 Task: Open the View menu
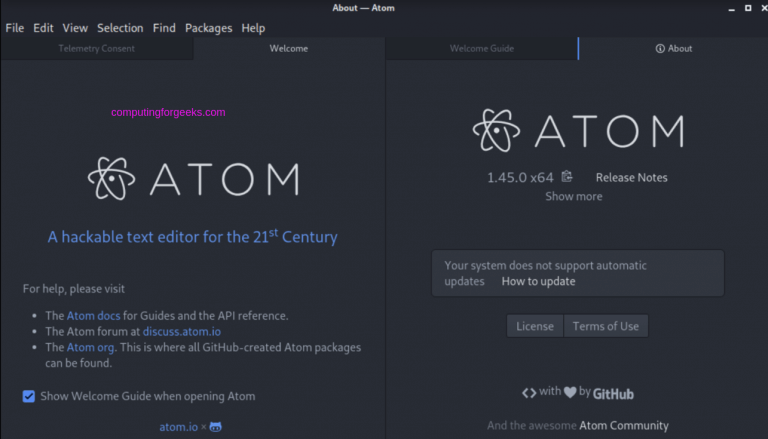click(75, 28)
